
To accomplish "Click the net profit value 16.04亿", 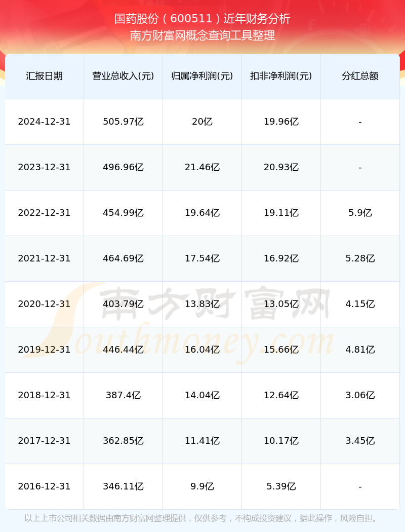I will click(202, 350).
